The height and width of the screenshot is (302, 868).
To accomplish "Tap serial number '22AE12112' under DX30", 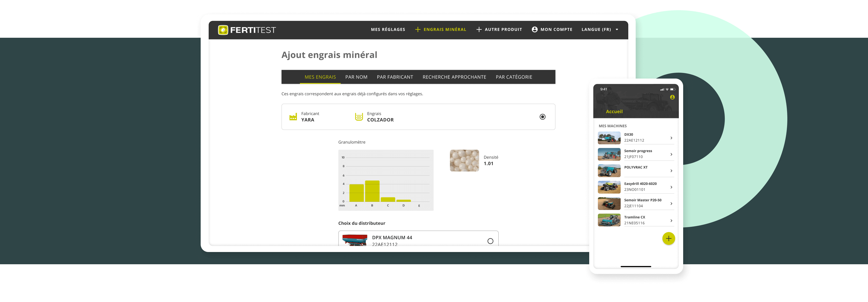I will click(634, 140).
